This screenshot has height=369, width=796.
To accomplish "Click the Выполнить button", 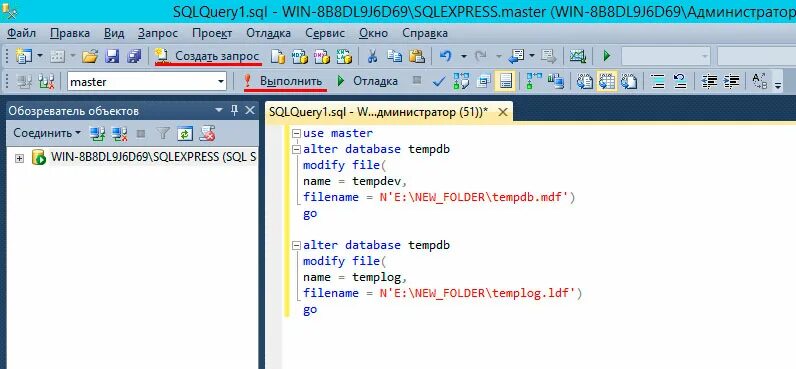I will (284, 81).
